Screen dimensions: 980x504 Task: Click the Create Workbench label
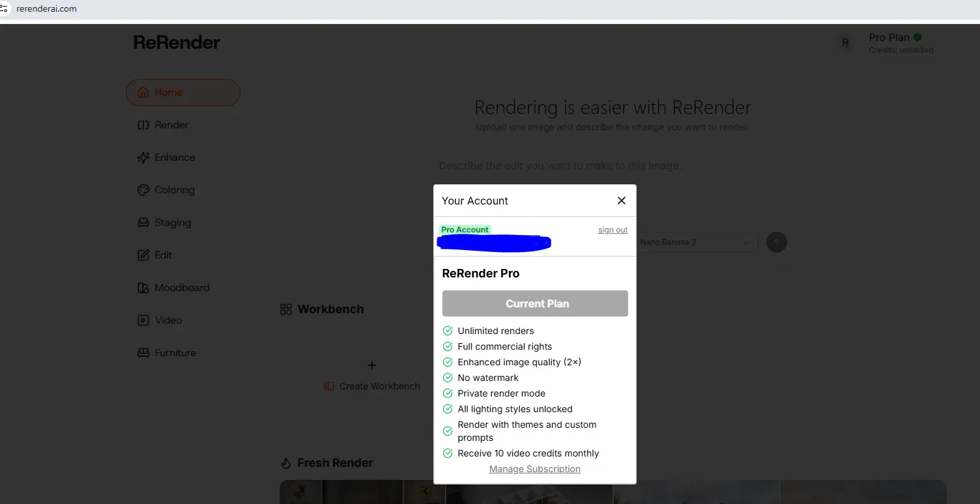pos(380,386)
